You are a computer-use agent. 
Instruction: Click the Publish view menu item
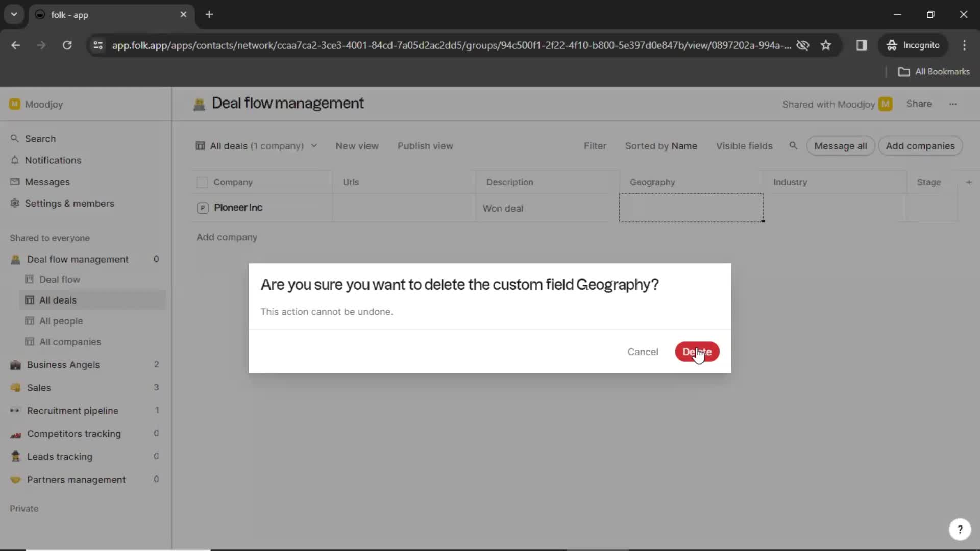[425, 146]
